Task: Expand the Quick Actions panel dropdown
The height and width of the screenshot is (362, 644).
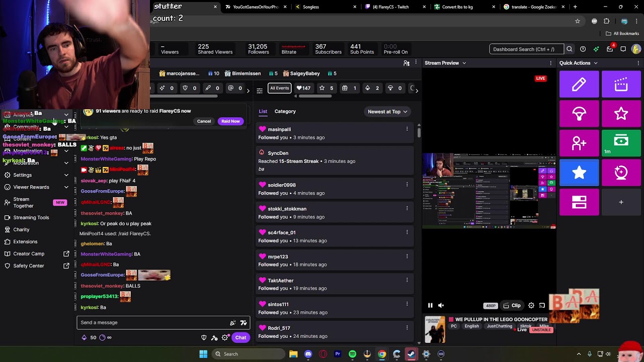Action: coord(595,63)
